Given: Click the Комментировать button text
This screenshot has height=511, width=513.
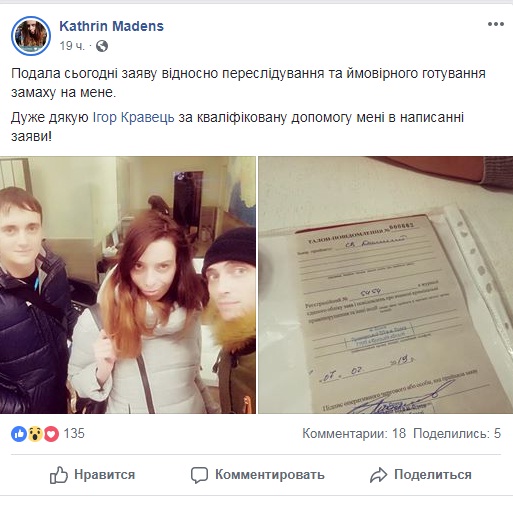Looking at the screenshot, I should tap(270, 475).
